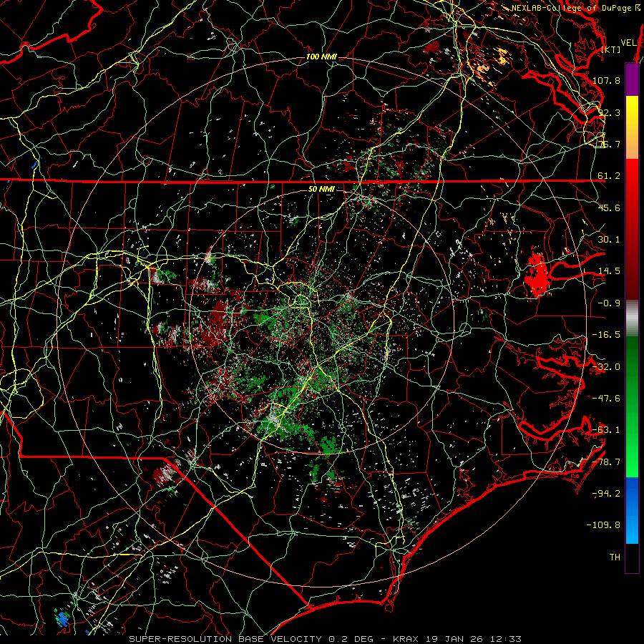
Task: Select the 107.8 scale value
Action: tap(606, 80)
